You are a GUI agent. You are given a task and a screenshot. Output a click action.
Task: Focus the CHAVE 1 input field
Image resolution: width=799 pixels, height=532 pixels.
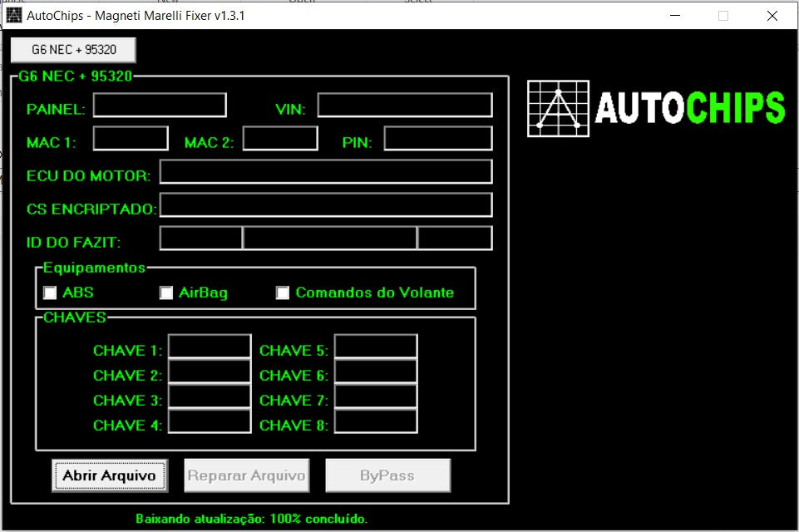pyautogui.click(x=210, y=347)
